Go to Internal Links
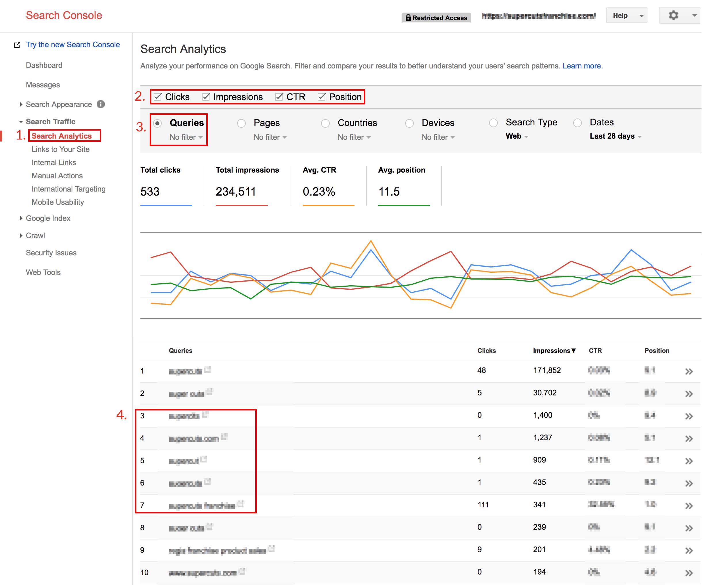Screen dimensions: 728x585 (x=54, y=163)
